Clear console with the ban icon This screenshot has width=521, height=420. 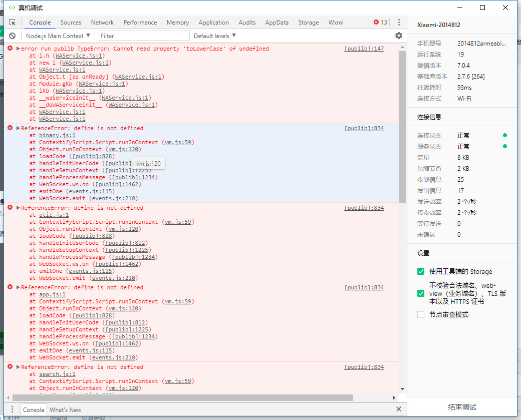coord(13,36)
